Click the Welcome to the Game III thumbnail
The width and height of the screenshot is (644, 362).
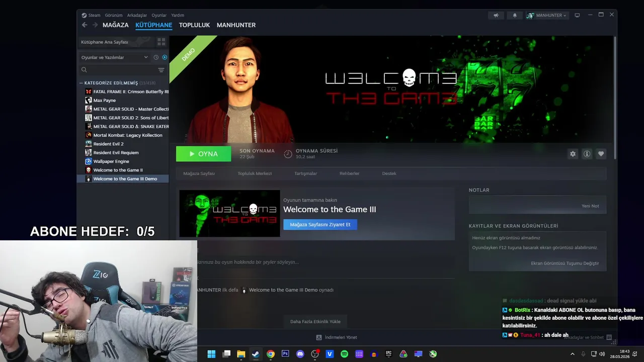(x=229, y=213)
